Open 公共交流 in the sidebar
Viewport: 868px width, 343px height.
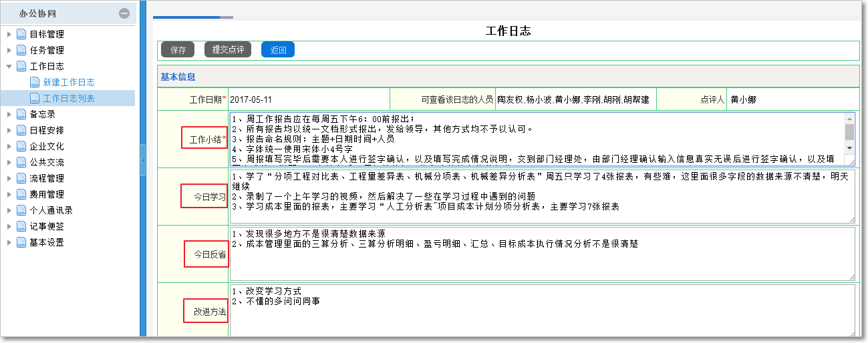[47, 162]
